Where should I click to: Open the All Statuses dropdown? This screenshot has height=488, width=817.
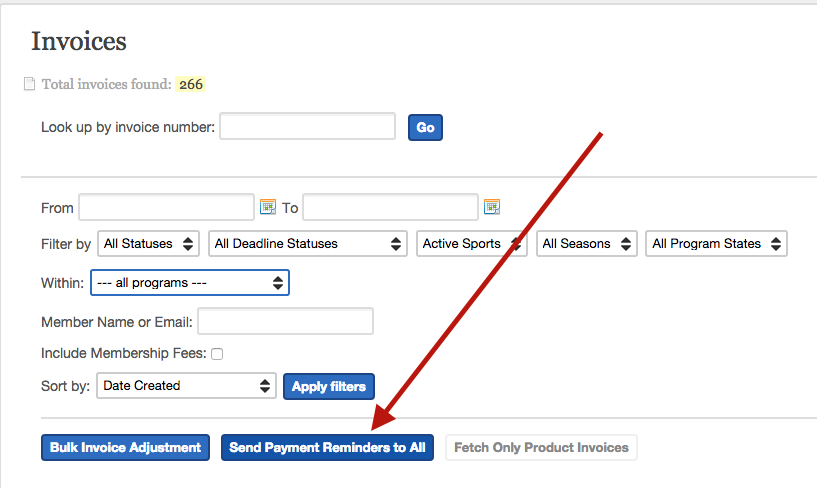pos(148,244)
